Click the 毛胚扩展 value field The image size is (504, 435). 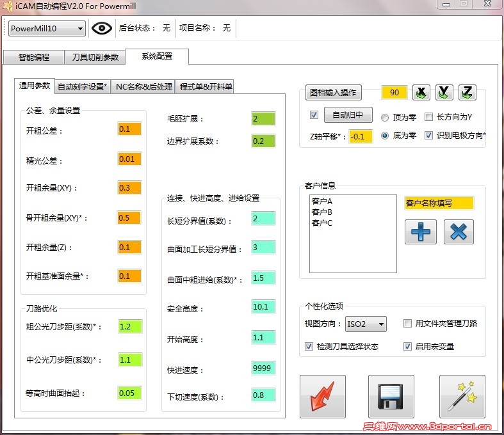pos(264,119)
